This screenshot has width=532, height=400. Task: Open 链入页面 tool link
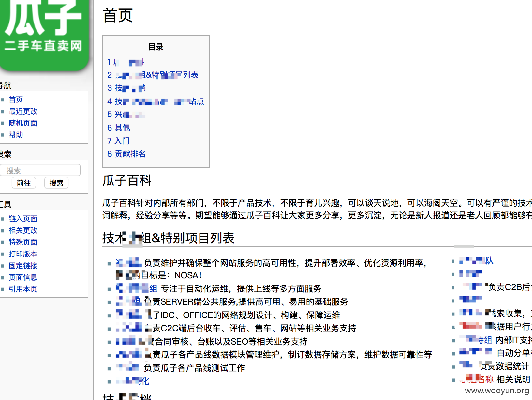[23, 219]
